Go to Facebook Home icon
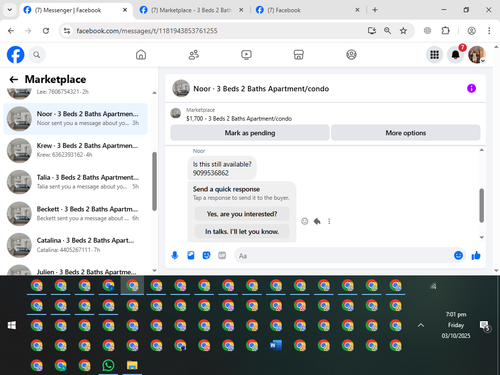The height and width of the screenshot is (375, 500). coord(141,55)
